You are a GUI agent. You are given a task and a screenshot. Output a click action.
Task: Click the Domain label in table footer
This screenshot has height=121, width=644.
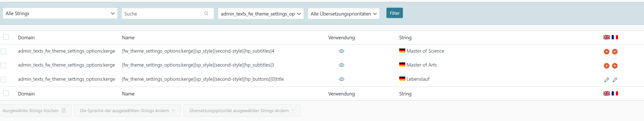(x=26, y=94)
